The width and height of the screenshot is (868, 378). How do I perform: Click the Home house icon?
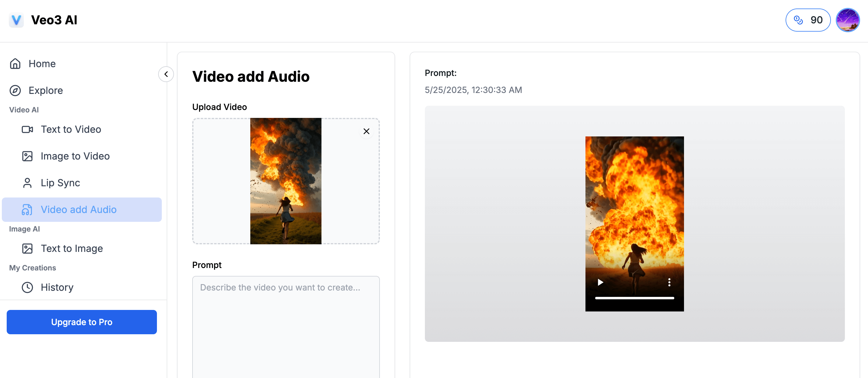[x=15, y=64]
